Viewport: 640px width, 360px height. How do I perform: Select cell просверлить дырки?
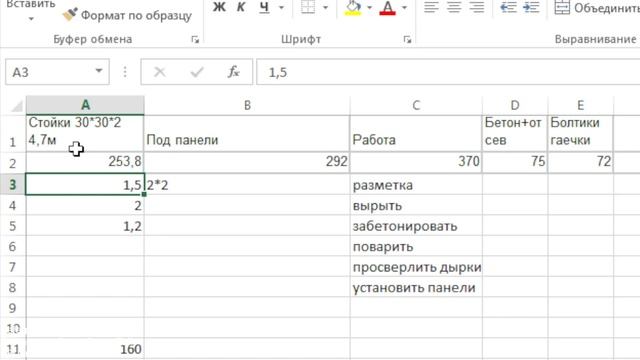pyautogui.click(x=416, y=267)
